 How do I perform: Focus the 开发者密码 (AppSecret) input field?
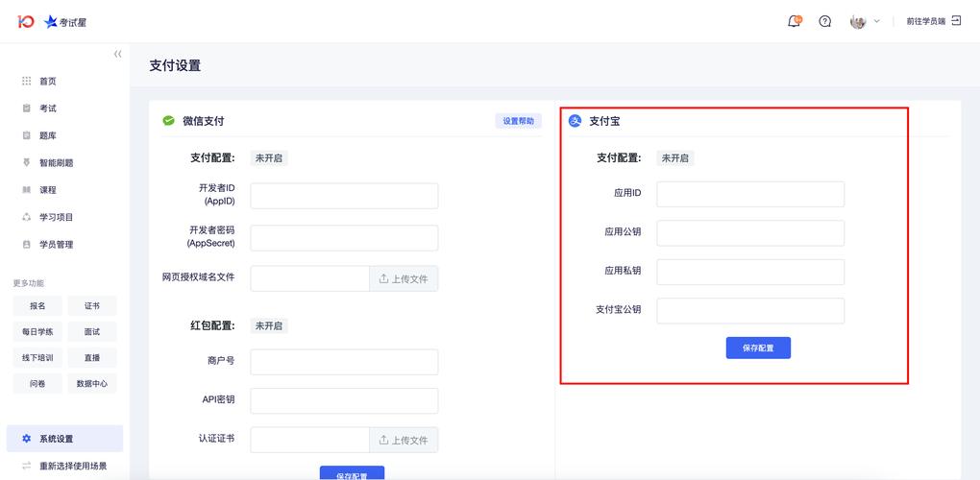[x=344, y=238]
